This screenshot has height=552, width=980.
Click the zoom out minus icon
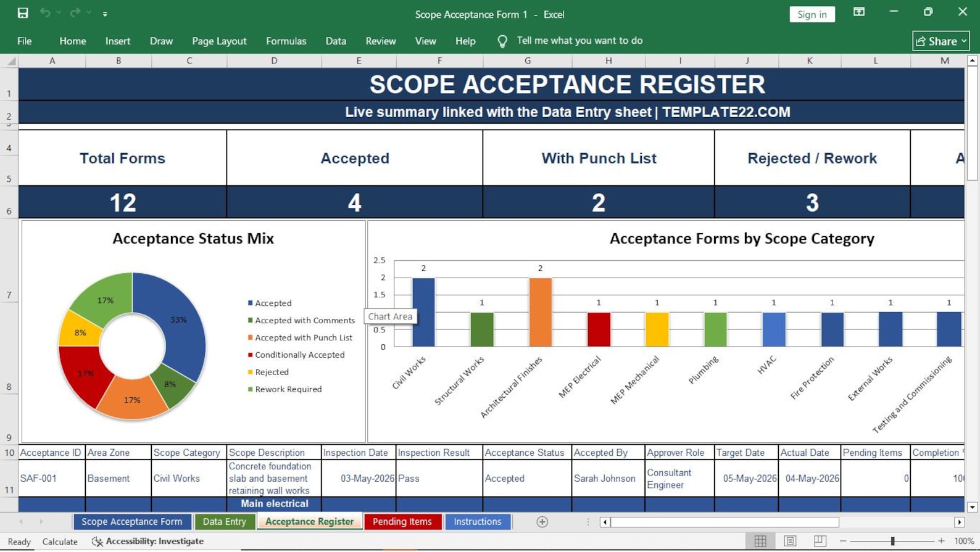pyautogui.click(x=843, y=541)
